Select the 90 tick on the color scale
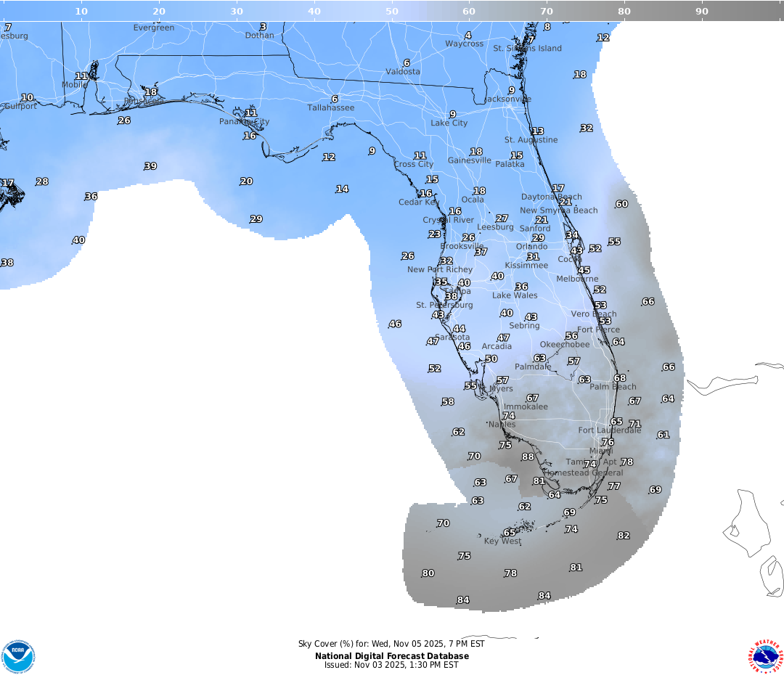Viewport: 784px width, 675px height. click(702, 11)
